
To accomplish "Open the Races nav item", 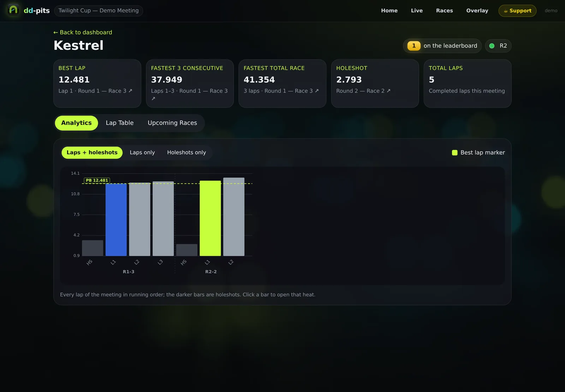I will tap(444, 11).
